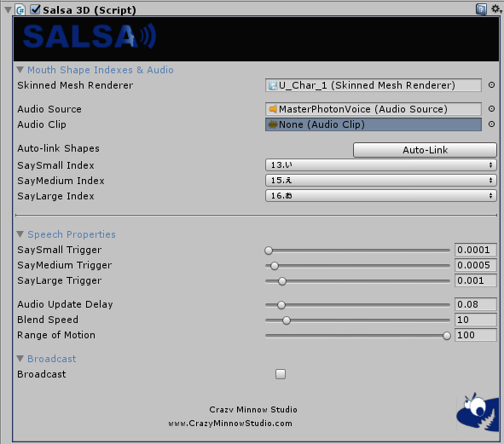
Task: Click the www.CrazyMinnowStudio.com text
Action: [230, 424]
